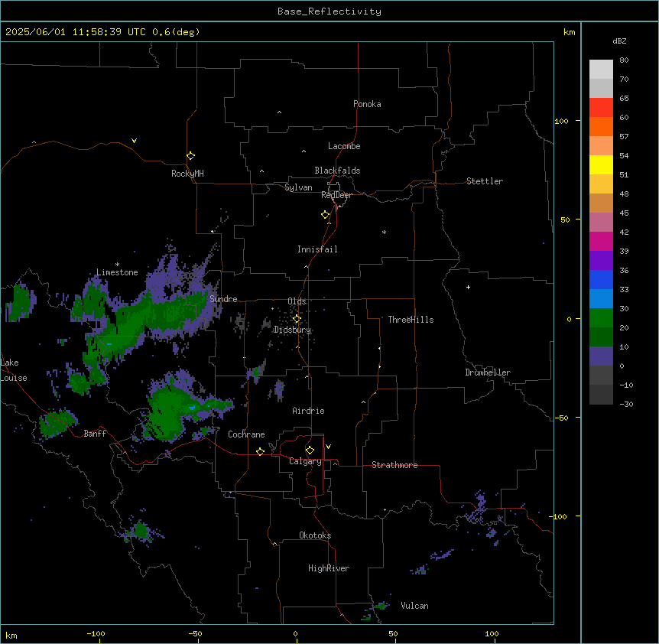Click the Base_Reflectivity title

[329, 11]
